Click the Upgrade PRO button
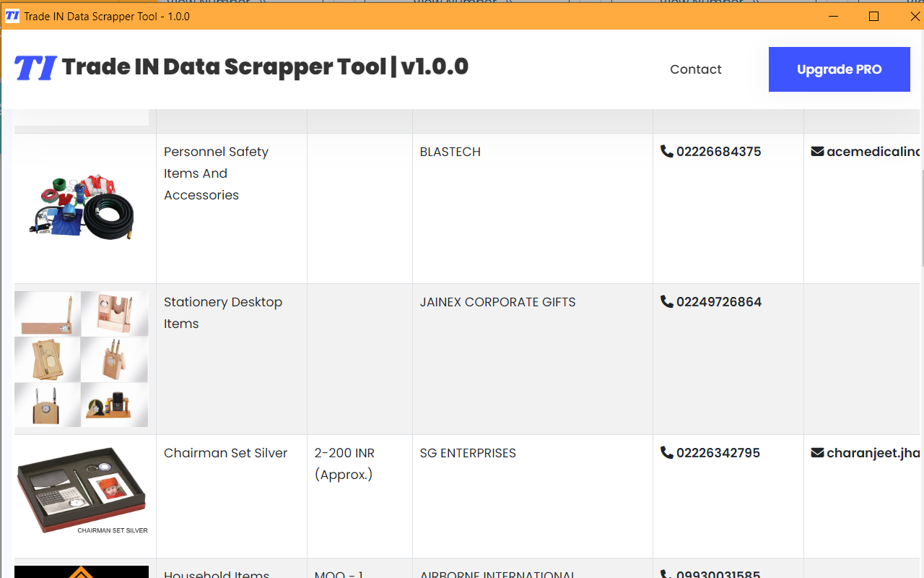Viewport: 924px width, 578px height. pyautogui.click(x=839, y=69)
